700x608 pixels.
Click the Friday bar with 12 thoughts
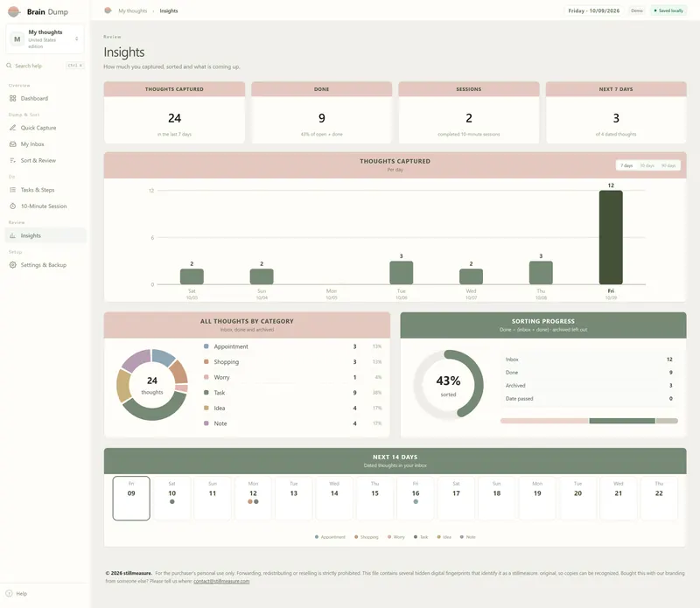click(611, 237)
